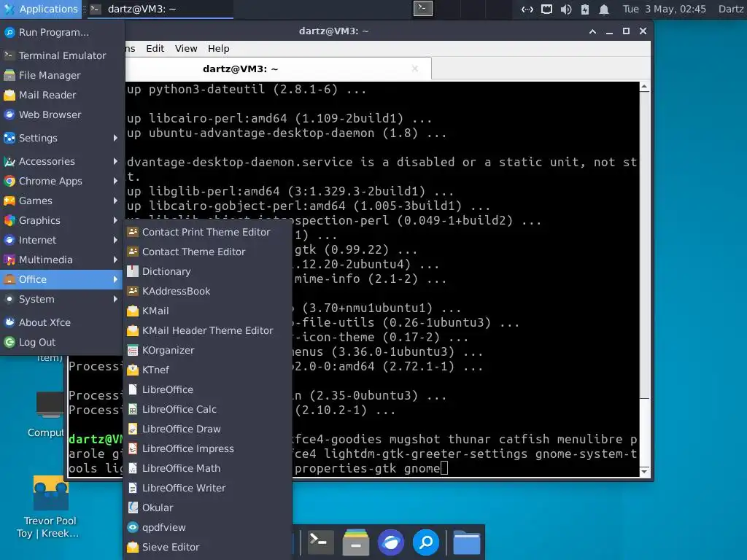
Task: Open Run Program dialog
Action: pyautogui.click(x=62, y=32)
